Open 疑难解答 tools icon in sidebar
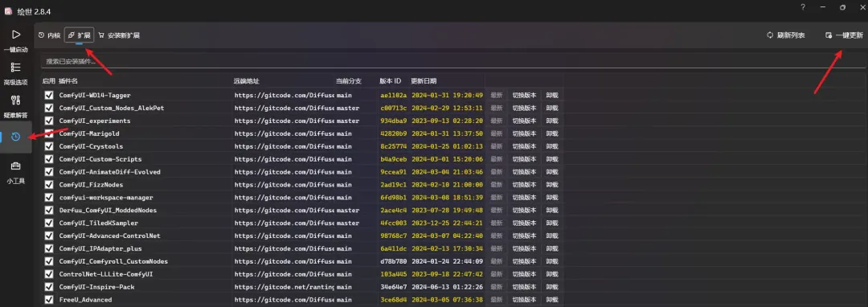 [15, 100]
